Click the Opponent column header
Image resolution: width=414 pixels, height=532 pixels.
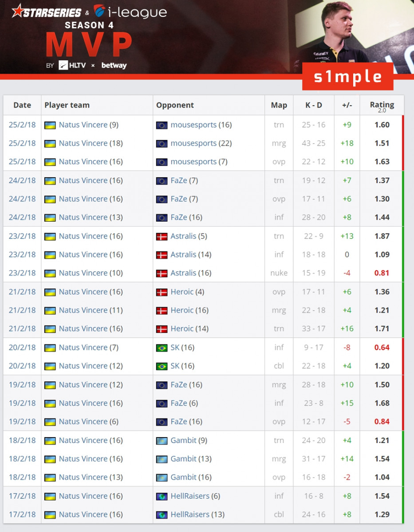click(x=175, y=105)
